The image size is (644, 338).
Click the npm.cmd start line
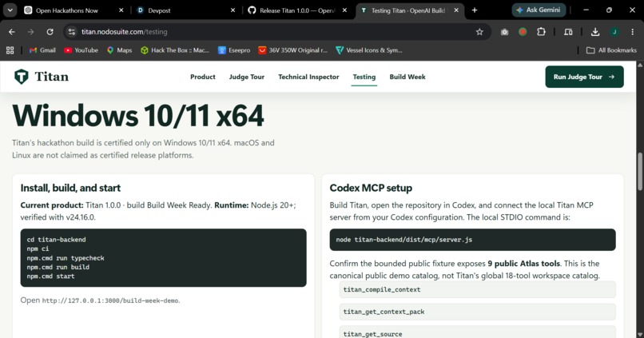point(51,276)
